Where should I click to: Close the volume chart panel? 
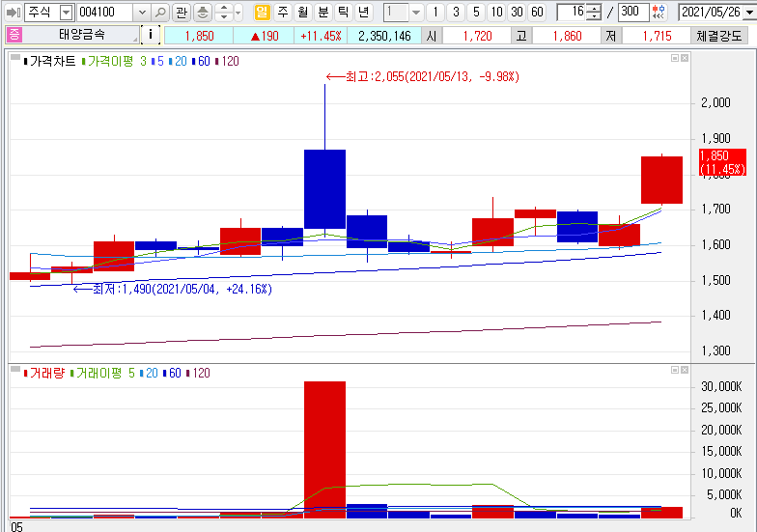pos(685,370)
